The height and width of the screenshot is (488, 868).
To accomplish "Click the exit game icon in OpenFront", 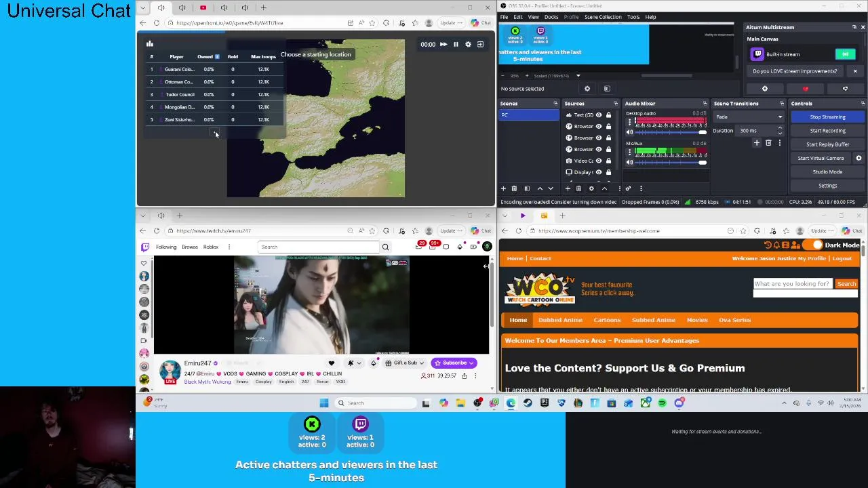I will pos(481,44).
